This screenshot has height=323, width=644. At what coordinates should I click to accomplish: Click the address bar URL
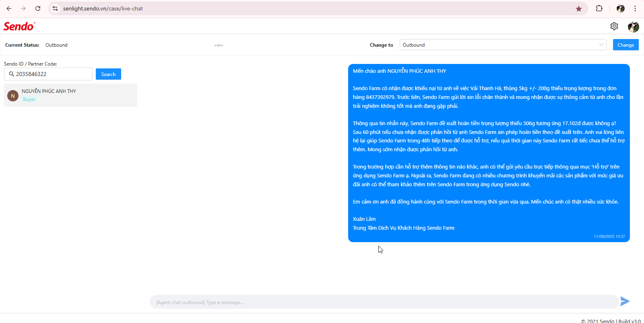click(103, 8)
